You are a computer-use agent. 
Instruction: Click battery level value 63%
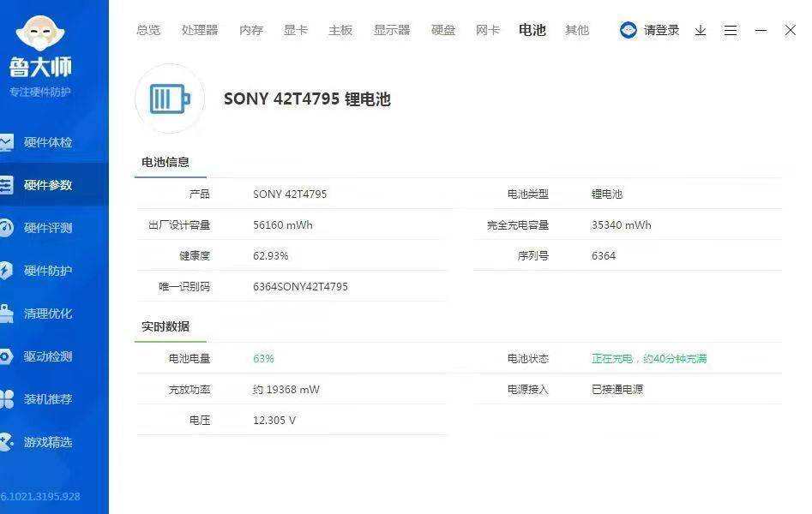(x=263, y=359)
